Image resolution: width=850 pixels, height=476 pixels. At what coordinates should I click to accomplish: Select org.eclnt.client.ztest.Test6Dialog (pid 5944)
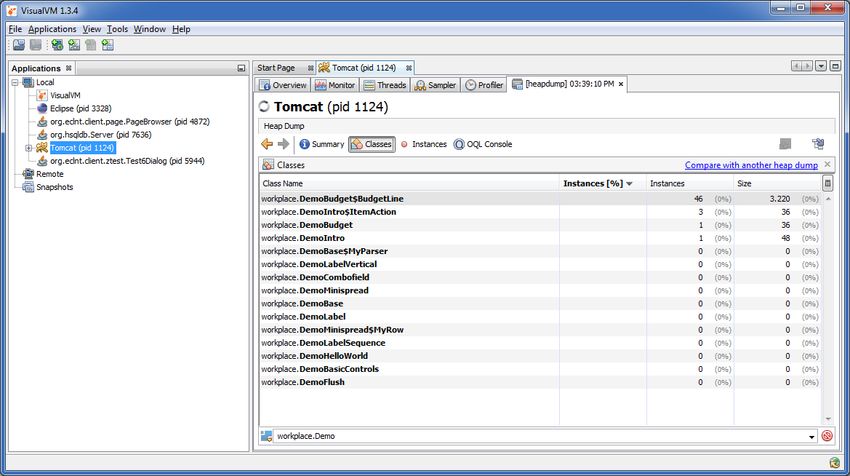click(127, 161)
